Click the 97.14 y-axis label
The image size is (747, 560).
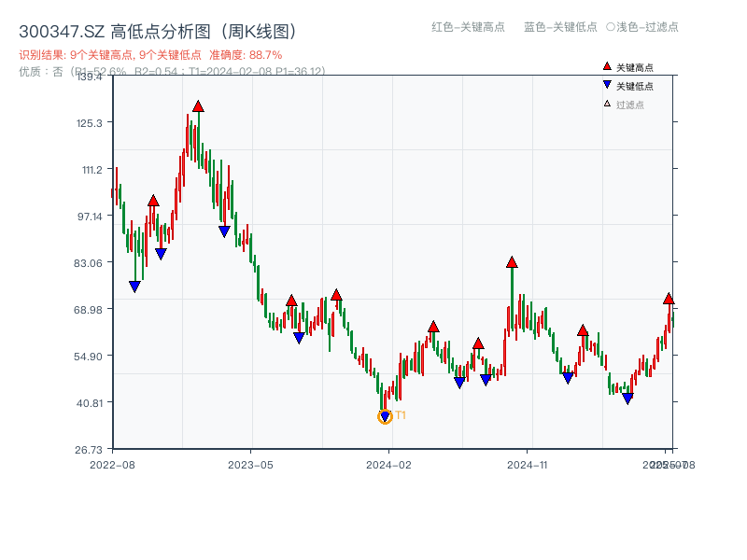click(90, 217)
